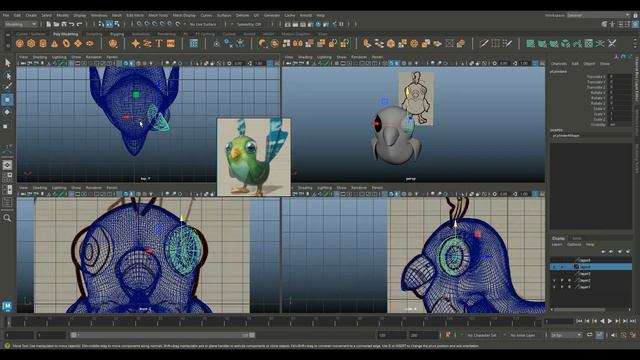Toggle Snap to Grids in status line
Screen dimensions: 640x360
tap(140, 24)
